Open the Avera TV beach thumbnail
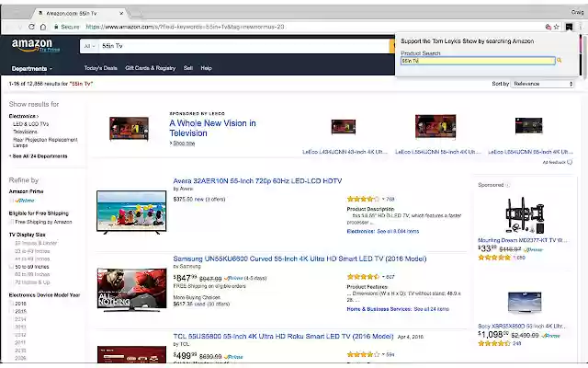 131,213
